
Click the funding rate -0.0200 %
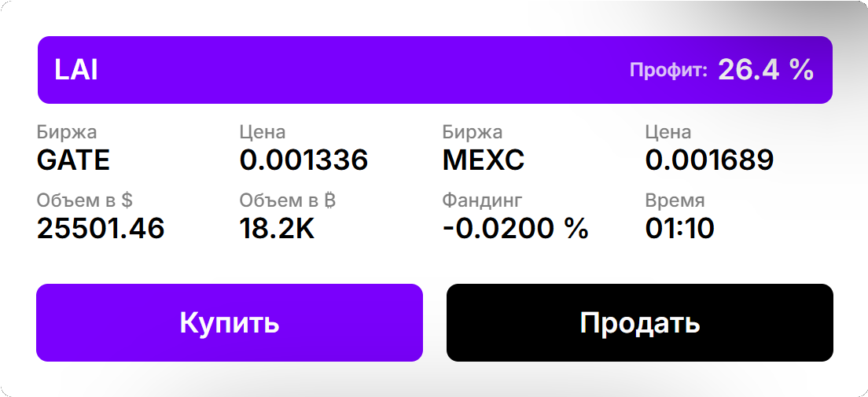516,228
